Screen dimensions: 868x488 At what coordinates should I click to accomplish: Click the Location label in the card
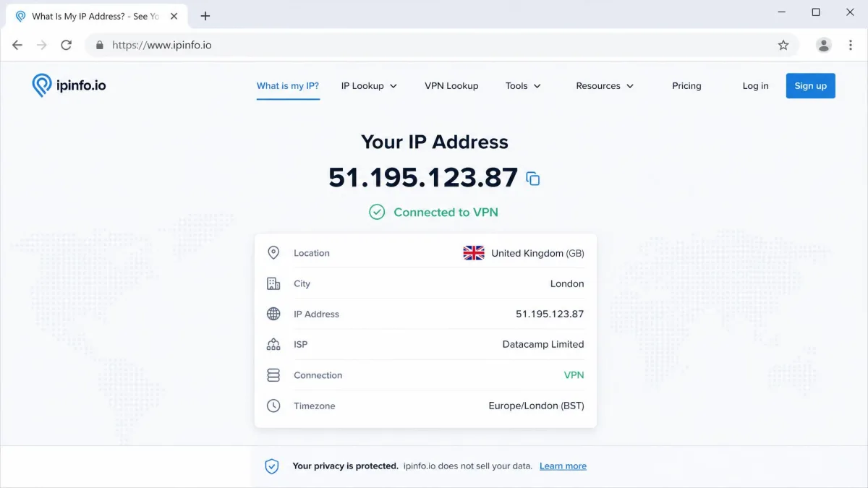pyautogui.click(x=312, y=253)
